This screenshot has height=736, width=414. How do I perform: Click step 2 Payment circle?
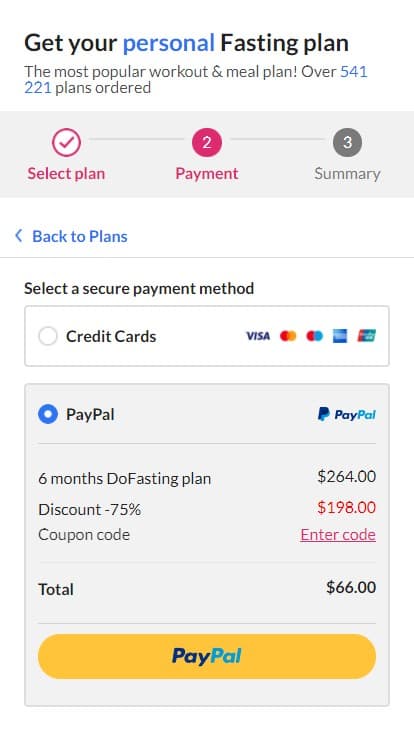(207, 142)
